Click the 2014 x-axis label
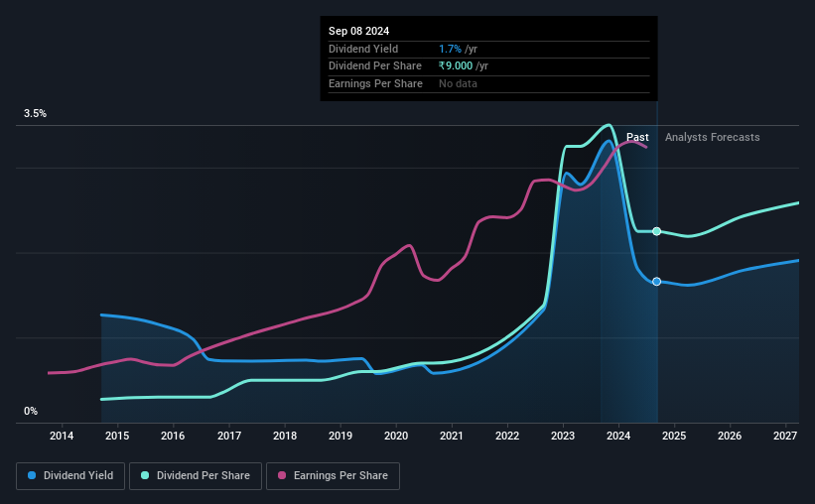The width and height of the screenshot is (815, 504). [x=62, y=436]
